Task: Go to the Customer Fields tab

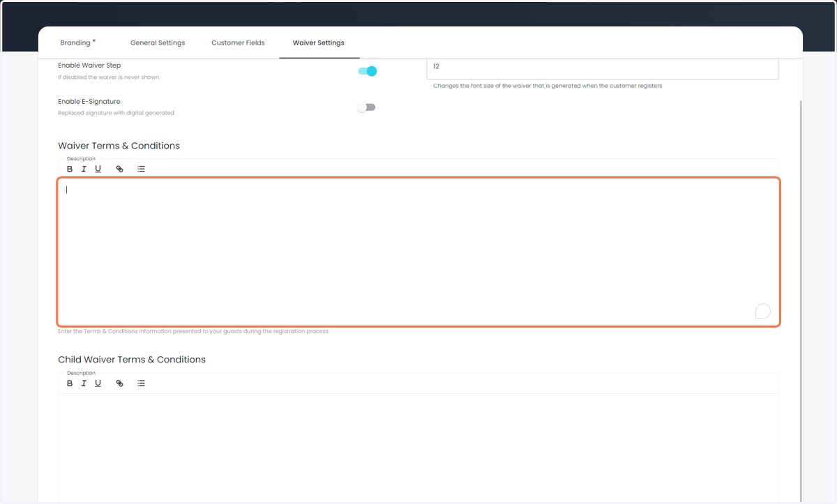Action: (x=238, y=43)
